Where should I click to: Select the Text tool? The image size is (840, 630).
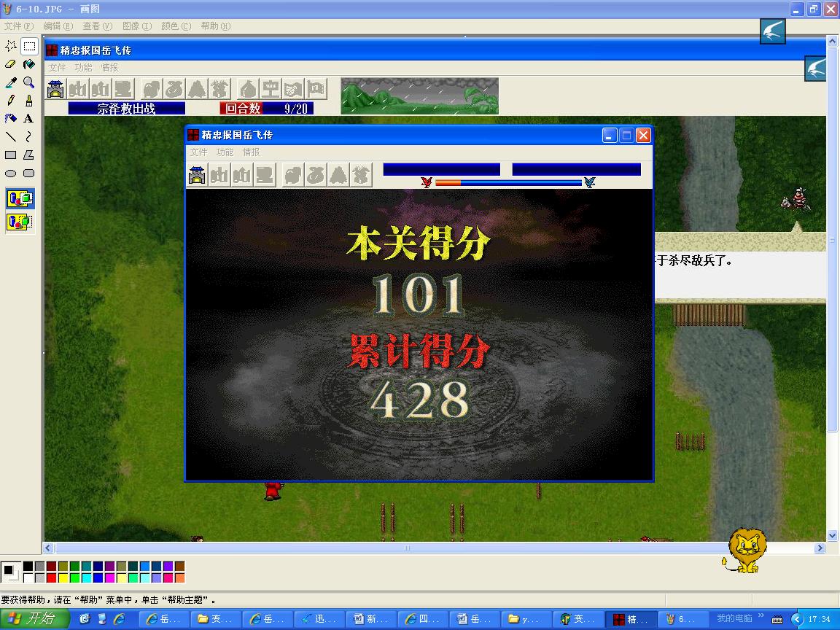click(x=29, y=118)
